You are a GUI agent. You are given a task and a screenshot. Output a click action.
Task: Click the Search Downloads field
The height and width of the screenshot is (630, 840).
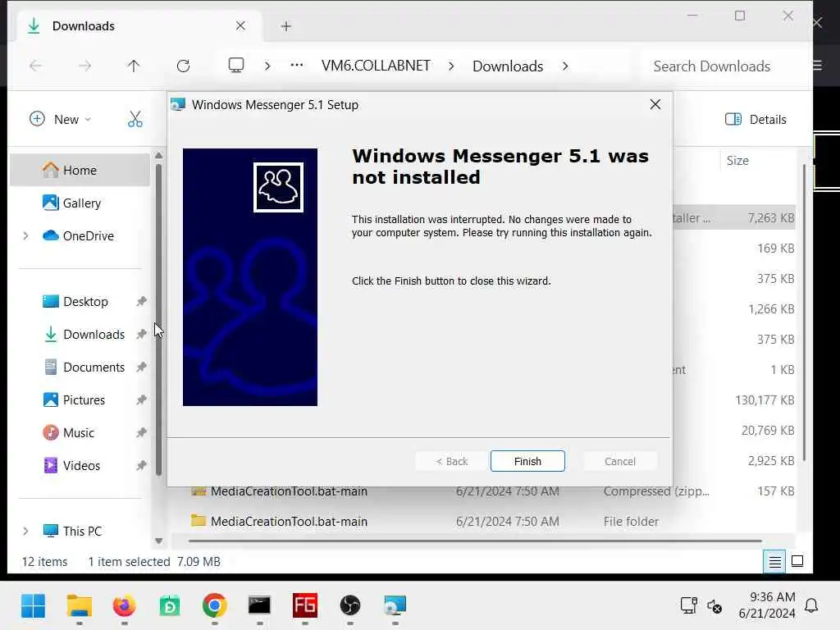pyautogui.click(x=724, y=66)
